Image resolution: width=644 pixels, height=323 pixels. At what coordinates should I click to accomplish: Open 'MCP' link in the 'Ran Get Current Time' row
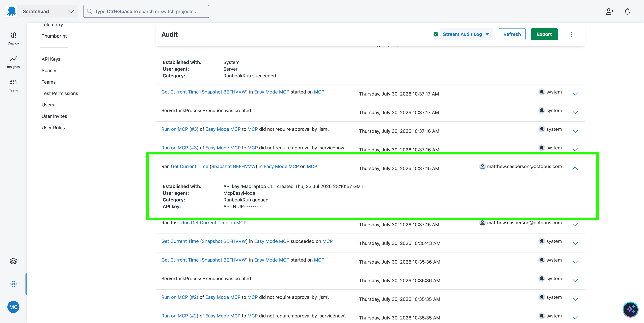(x=312, y=166)
